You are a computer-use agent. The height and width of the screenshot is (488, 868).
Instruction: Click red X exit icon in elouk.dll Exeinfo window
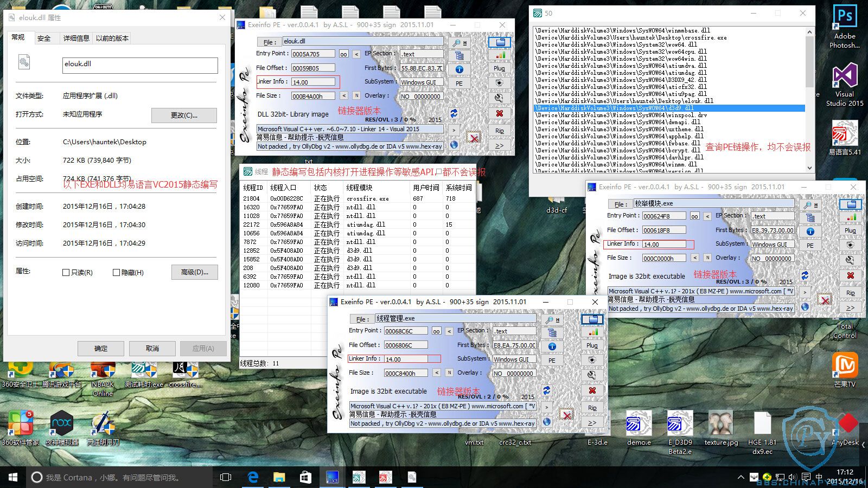pos(500,113)
